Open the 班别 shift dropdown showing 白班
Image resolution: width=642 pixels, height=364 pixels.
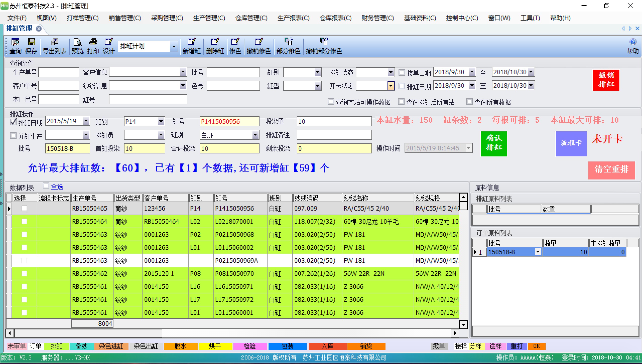[256, 135]
